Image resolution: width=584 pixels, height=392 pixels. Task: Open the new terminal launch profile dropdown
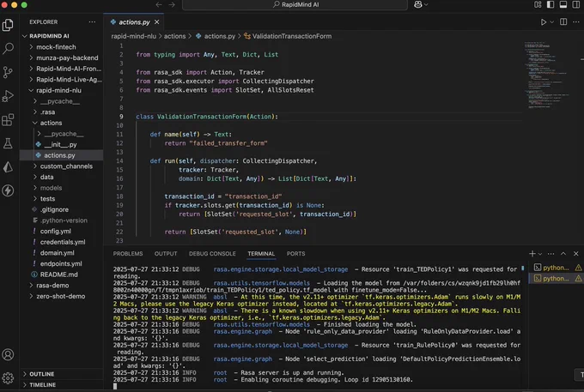540,254
